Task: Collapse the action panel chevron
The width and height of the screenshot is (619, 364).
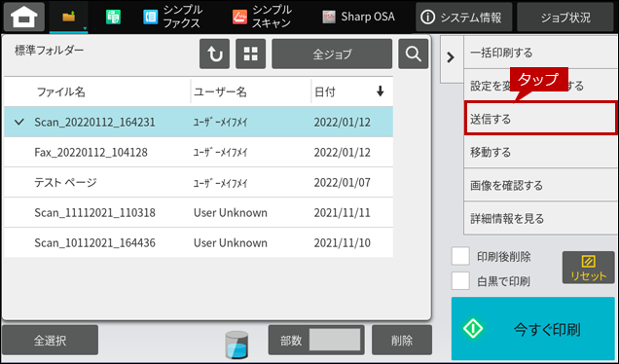Action: pos(451,57)
